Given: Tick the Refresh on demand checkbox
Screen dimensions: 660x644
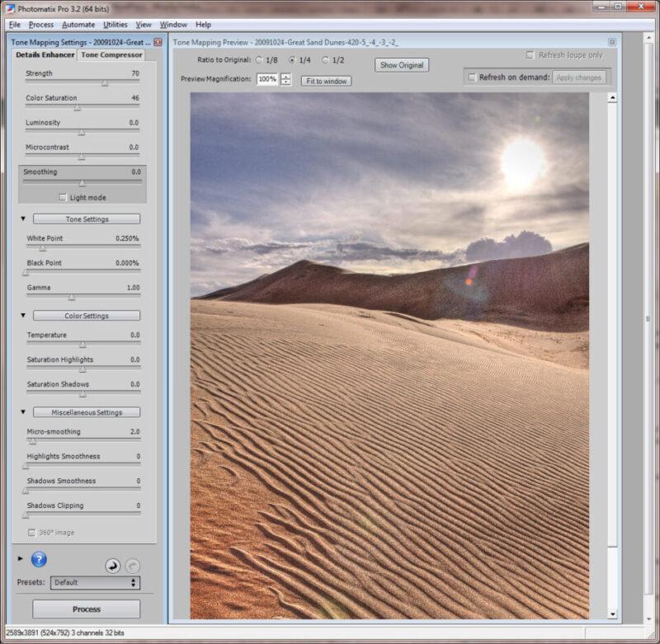Looking at the screenshot, I should click(472, 78).
